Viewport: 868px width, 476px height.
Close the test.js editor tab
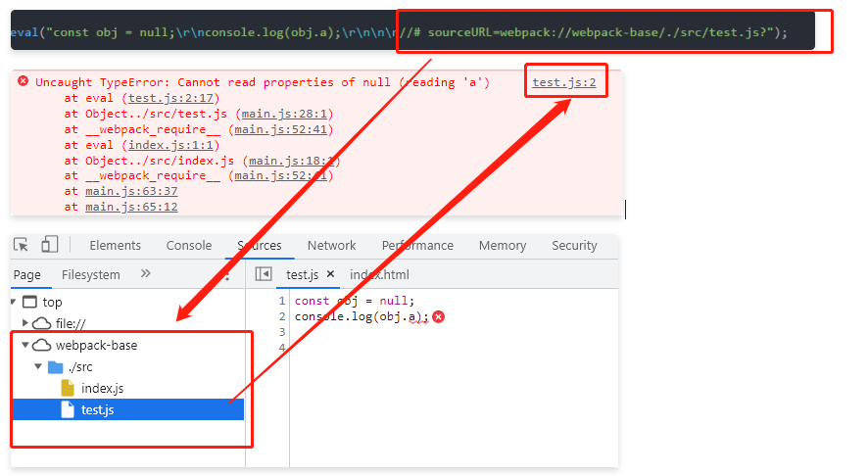tap(330, 274)
